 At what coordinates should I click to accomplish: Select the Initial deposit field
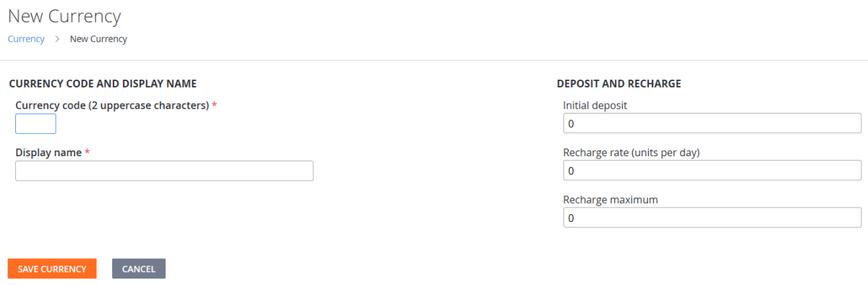tap(712, 124)
